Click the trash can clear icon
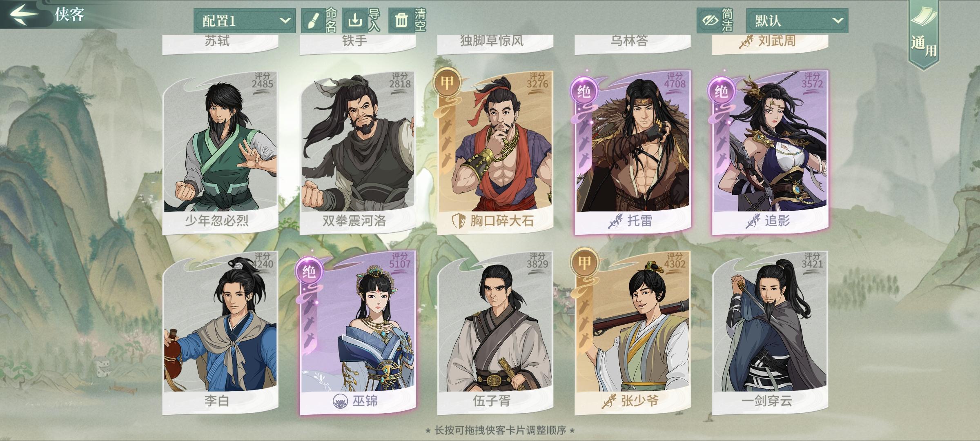Viewport: 980px width, 441px height. [x=401, y=20]
